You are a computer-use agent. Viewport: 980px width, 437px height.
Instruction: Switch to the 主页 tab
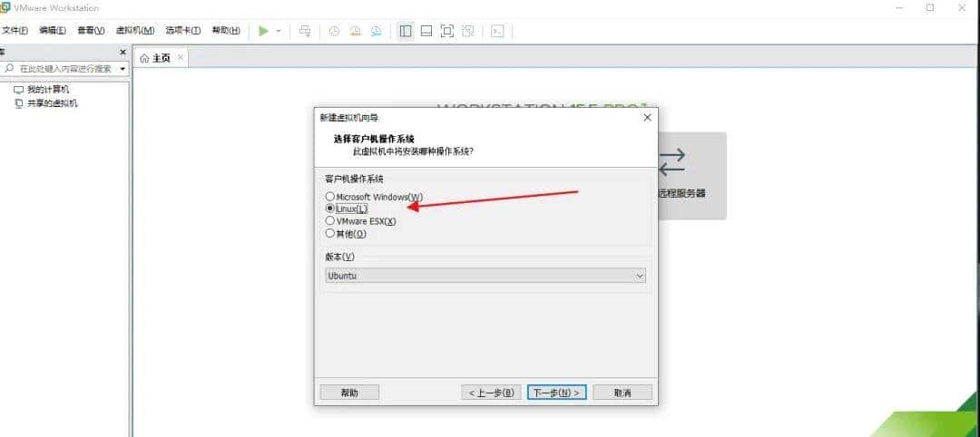click(162, 58)
